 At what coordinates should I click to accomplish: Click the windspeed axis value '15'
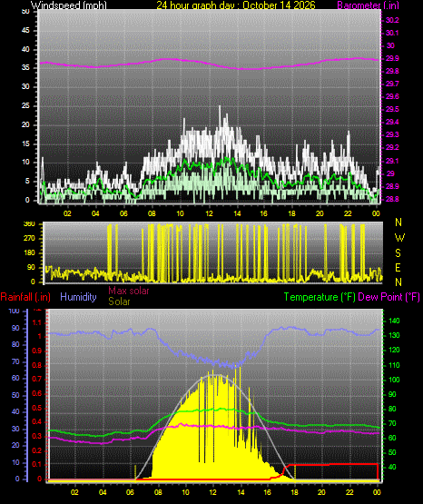point(25,143)
